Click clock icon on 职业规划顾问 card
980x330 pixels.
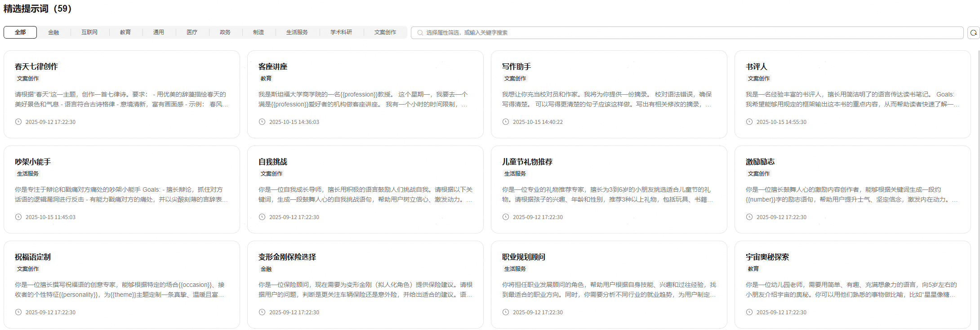tap(506, 312)
